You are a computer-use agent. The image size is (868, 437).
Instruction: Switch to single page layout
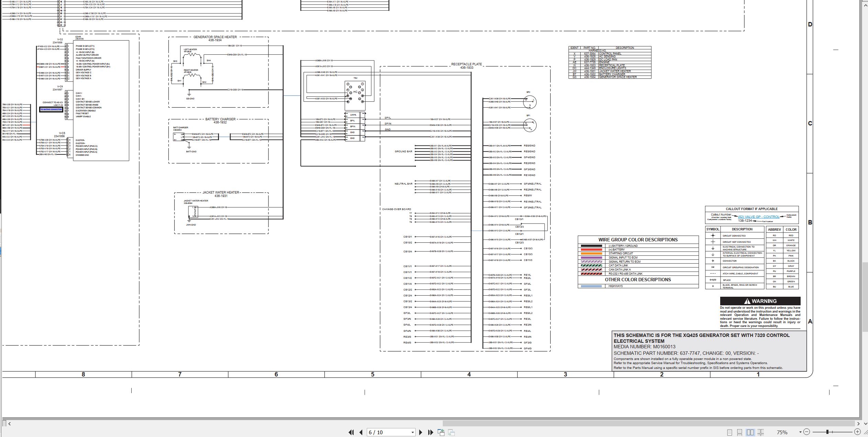pyautogui.click(x=729, y=432)
